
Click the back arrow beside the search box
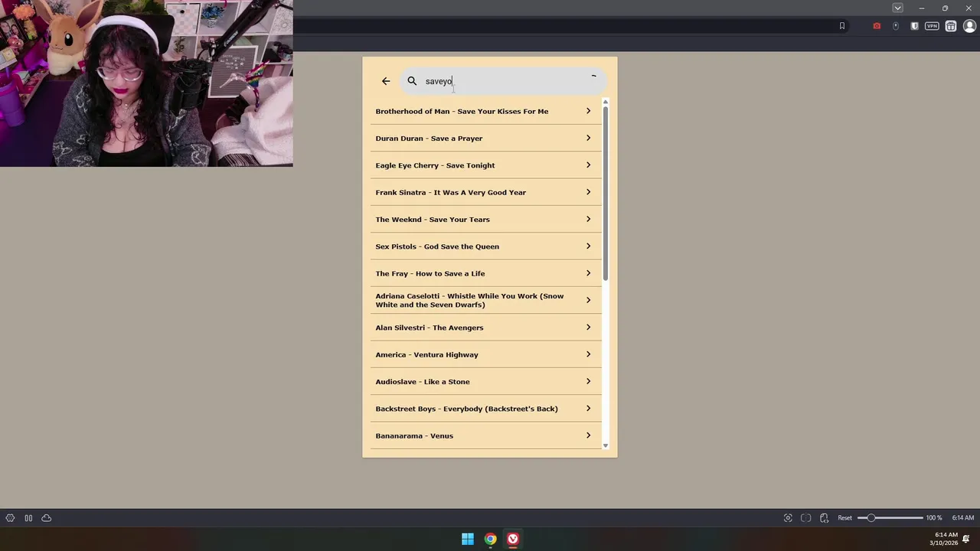[386, 81]
